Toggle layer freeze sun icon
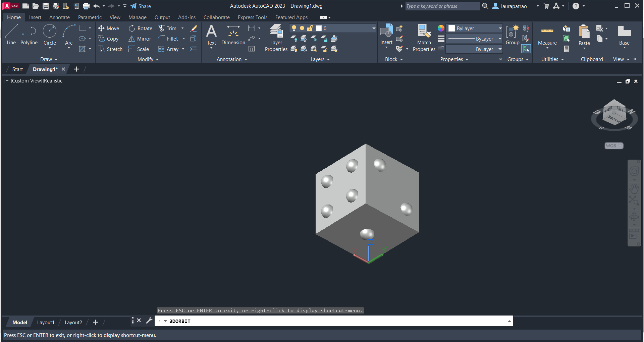 click(x=302, y=28)
